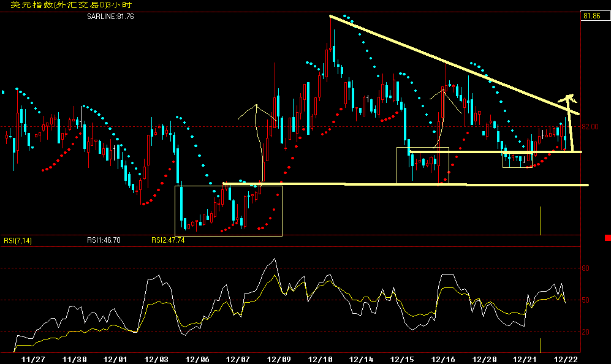Click the 12/14 date label

point(361,359)
